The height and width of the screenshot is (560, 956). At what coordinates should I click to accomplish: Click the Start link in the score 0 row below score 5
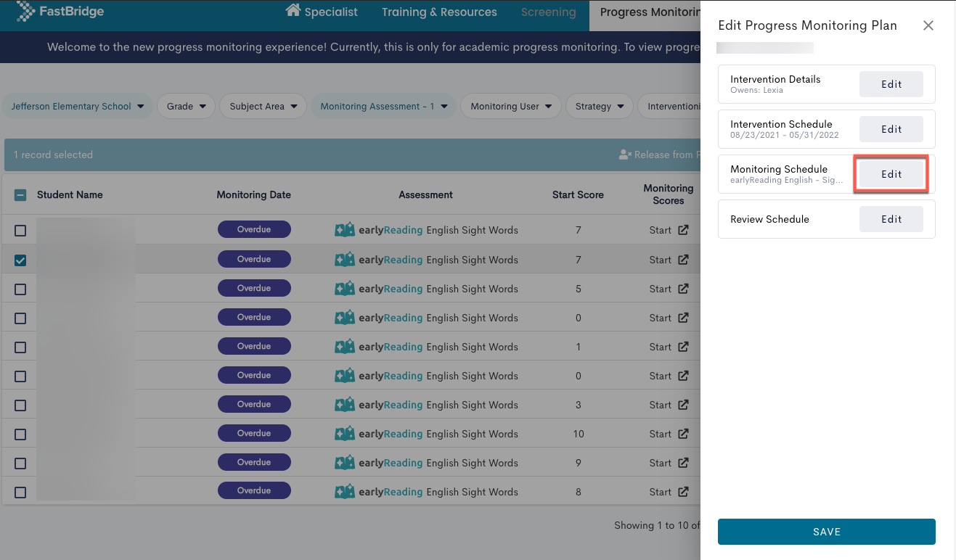(661, 318)
